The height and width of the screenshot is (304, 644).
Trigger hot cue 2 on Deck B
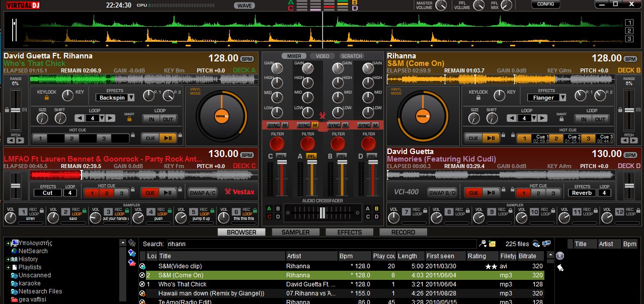556,138
